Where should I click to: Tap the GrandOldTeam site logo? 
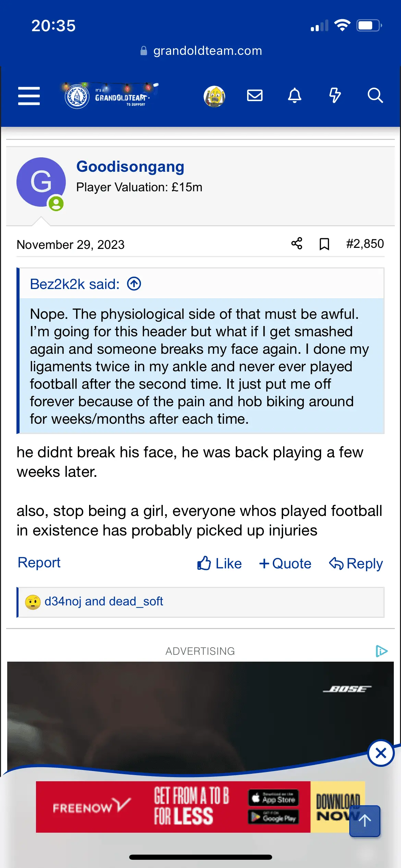coord(110,96)
